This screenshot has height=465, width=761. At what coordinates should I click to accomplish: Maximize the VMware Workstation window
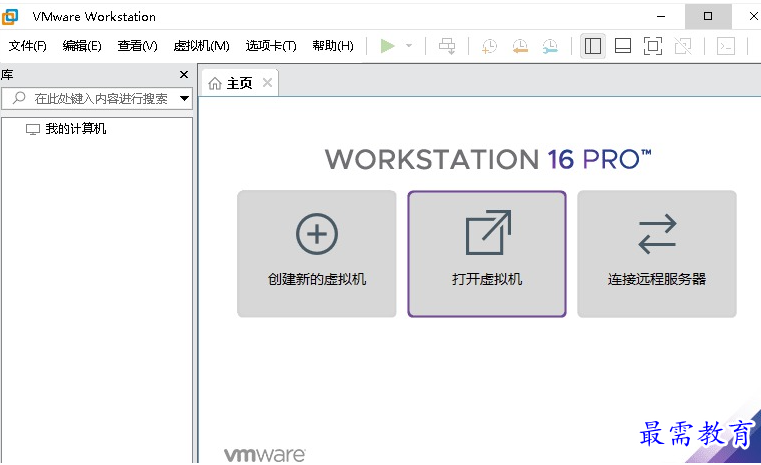pyautogui.click(x=708, y=16)
